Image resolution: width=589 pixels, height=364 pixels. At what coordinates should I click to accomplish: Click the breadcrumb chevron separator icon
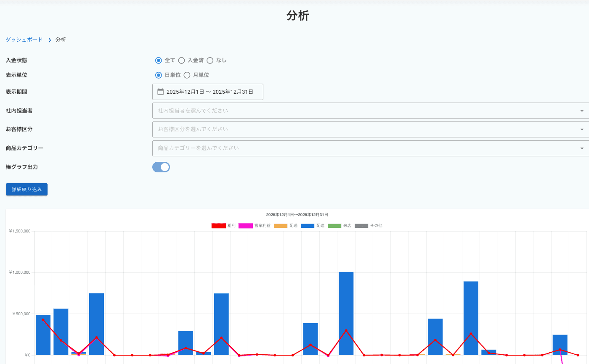pos(50,40)
